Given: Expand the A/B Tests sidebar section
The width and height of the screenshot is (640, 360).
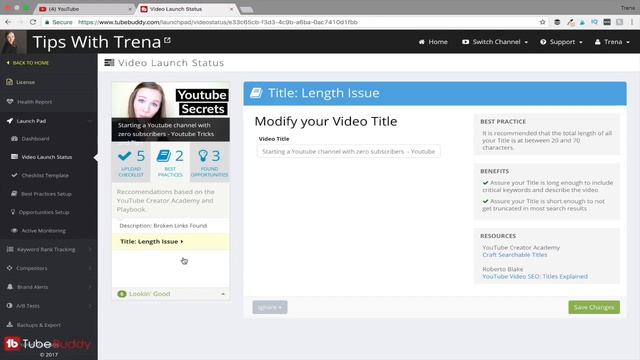Looking at the screenshot, I should tap(90, 305).
